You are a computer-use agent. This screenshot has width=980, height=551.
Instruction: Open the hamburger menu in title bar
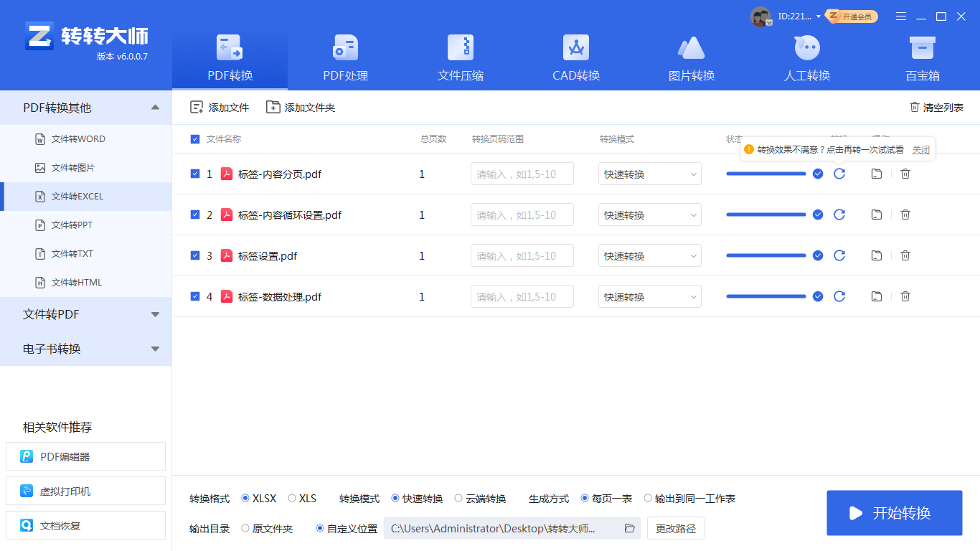901,16
